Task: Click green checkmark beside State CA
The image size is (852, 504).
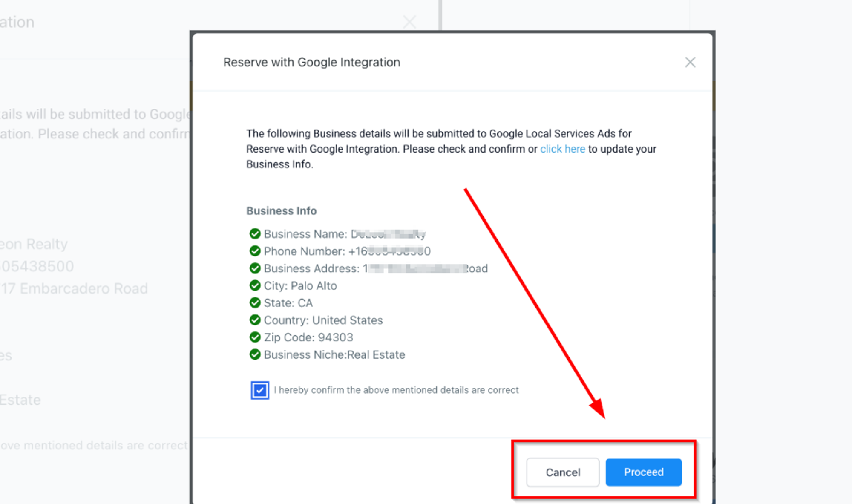Action: pyautogui.click(x=255, y=303)
